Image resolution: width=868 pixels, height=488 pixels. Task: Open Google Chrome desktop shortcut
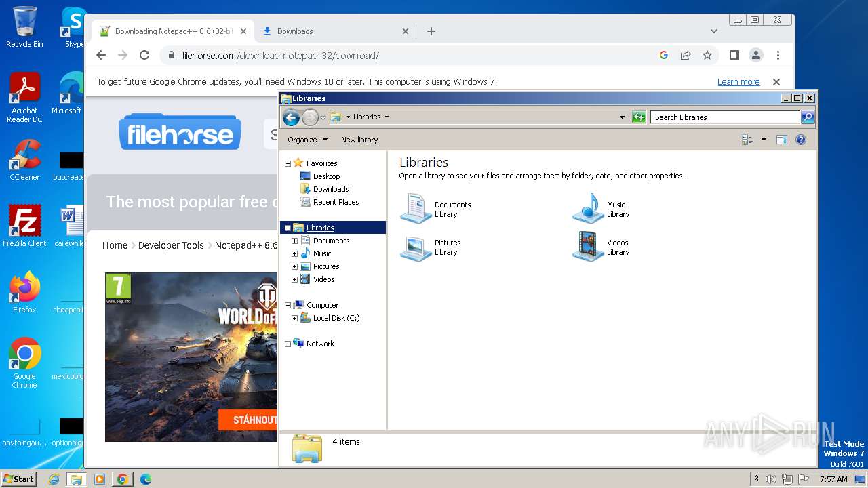(x=24, y=363)
